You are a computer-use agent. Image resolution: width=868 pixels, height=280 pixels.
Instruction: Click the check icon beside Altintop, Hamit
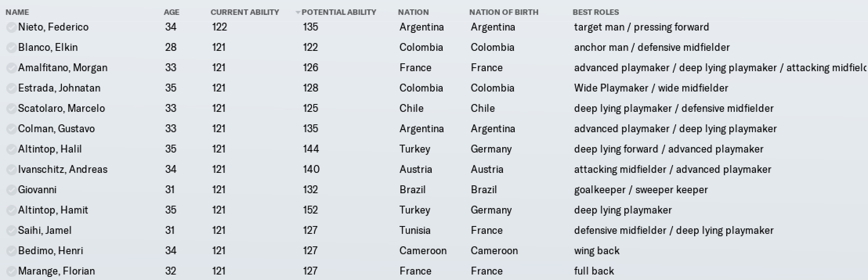pyautogui.click(x=11, y=210)
